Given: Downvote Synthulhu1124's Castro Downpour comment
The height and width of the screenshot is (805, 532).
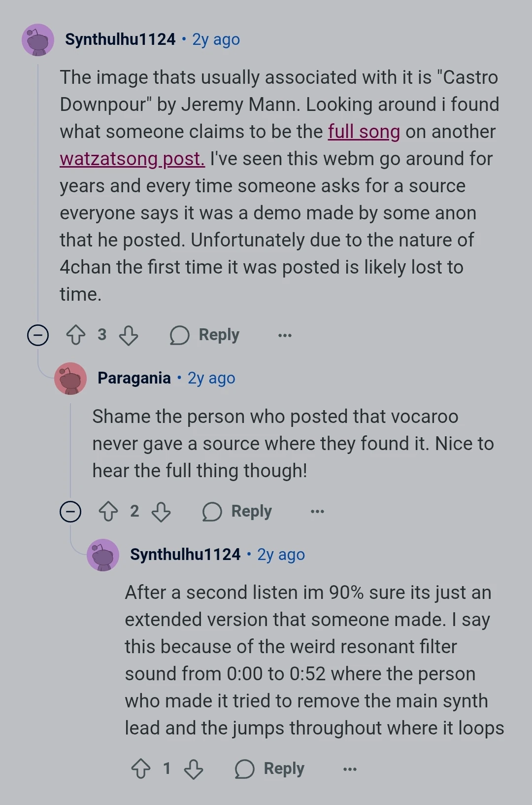Looking at the screenshot, I should pyautogui.click(x=129, y=335).
